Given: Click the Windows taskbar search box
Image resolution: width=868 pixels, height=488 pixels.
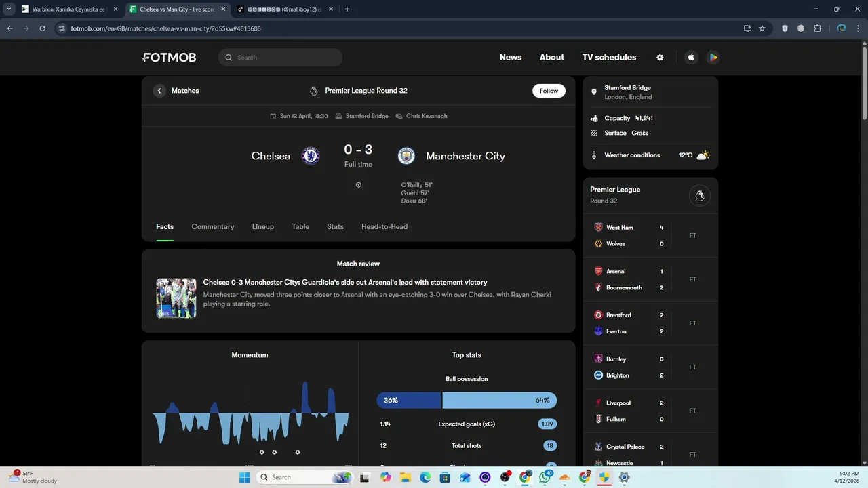Looking at the screenshot, I should (305, 477).
